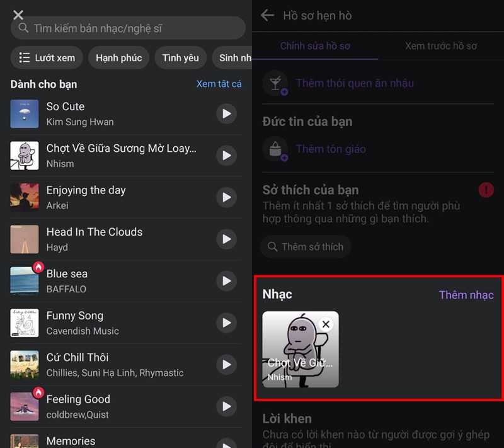Go back from Hồ sơ hẹn hò
The height and width of the screenshot is (448, 504).
tap(267, 15)
